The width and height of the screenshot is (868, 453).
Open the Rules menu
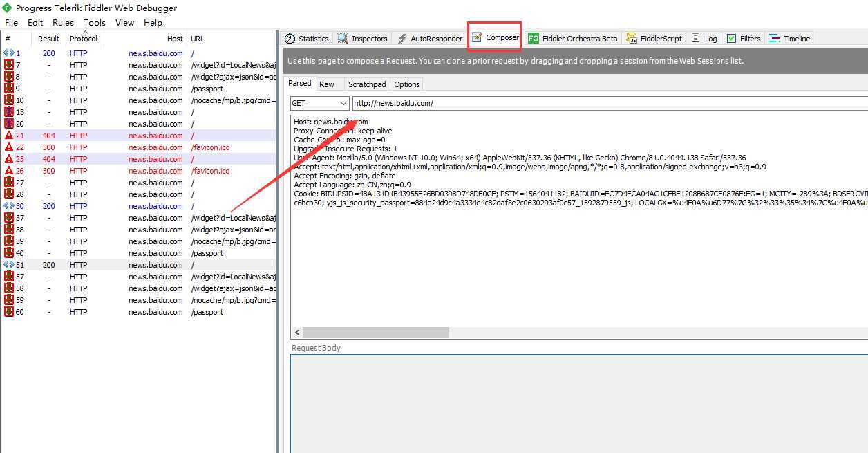pyautogui.click(x=63, y=22)
